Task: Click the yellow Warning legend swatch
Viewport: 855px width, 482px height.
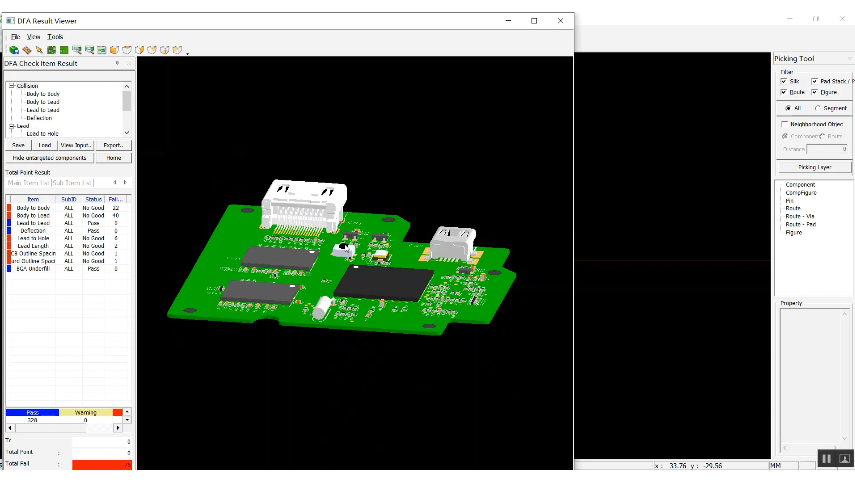Action: (x=86, y=413)
